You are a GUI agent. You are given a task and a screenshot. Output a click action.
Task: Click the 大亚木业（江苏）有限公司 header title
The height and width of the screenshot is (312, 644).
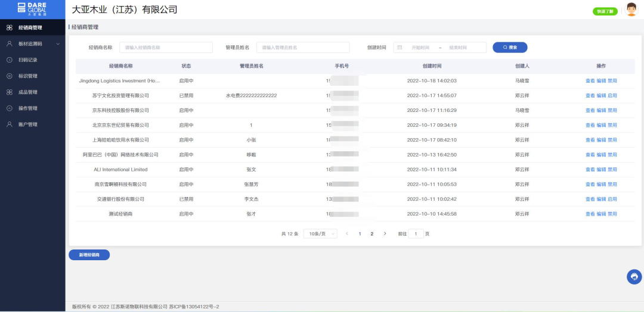pyautogui.click(x=125, y=10)
